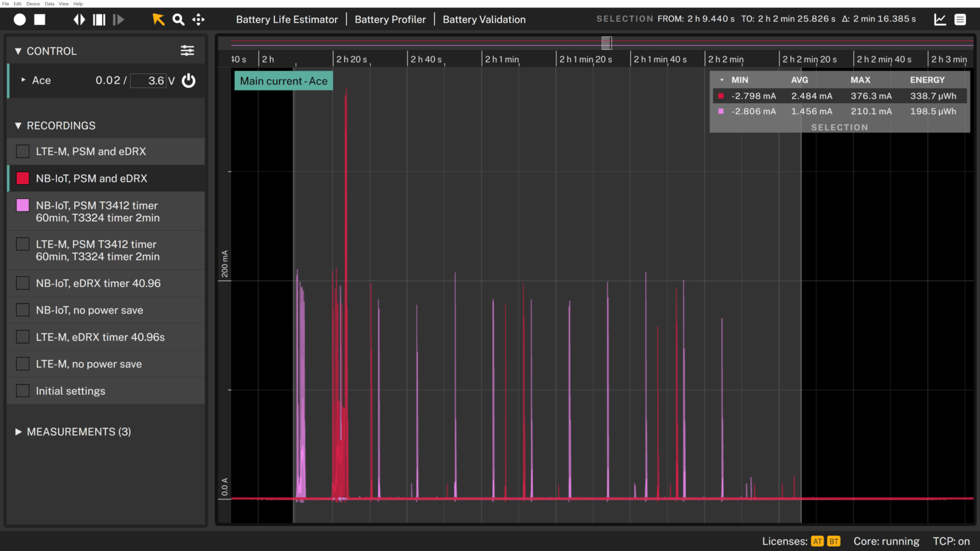Screen dimensions: 980x551
Task: Open the chart view icon at top right
Action: 940,20
